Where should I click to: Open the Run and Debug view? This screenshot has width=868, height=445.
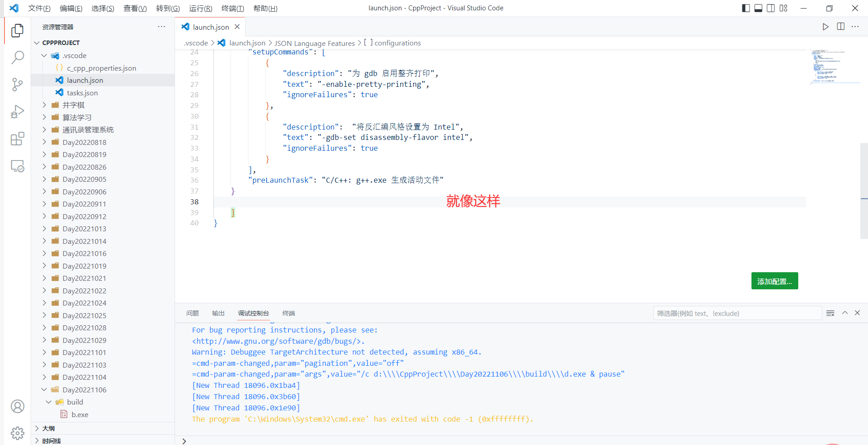tap(17, 112)
